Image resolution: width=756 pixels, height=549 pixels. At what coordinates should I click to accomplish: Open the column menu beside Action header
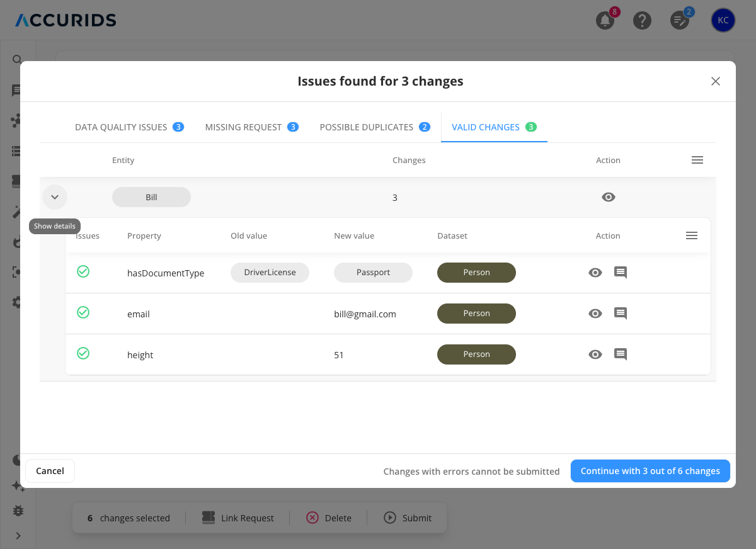(x=697, y=160)
